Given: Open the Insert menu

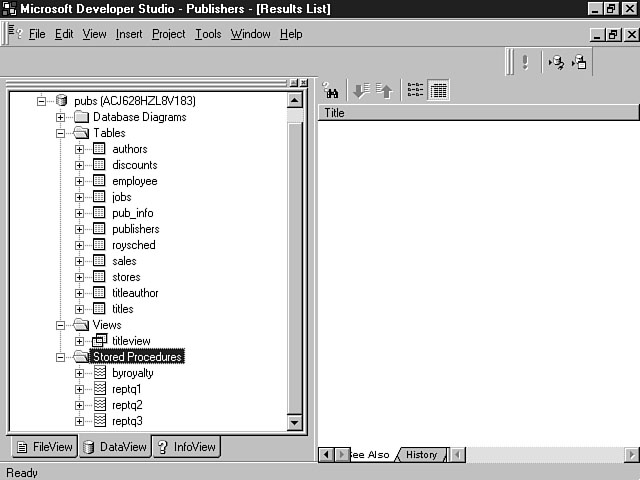Looking at the screenshot, I should click(128, 34).
